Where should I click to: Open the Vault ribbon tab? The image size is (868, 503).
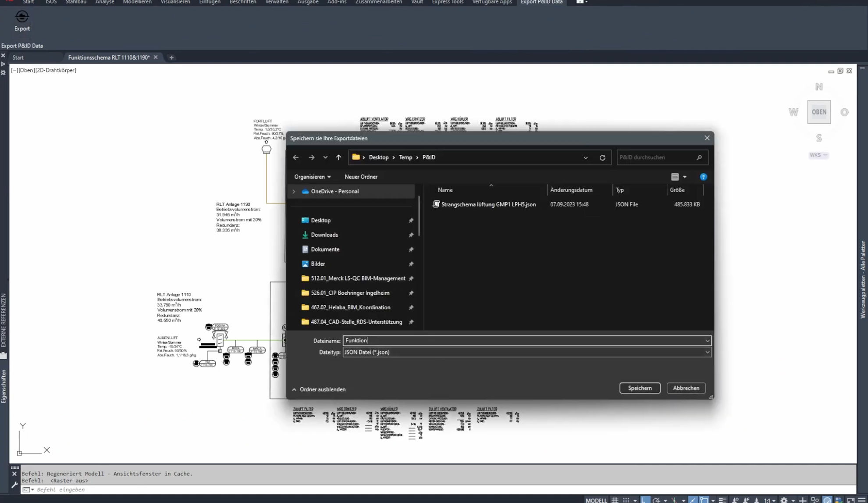point(417,2)
